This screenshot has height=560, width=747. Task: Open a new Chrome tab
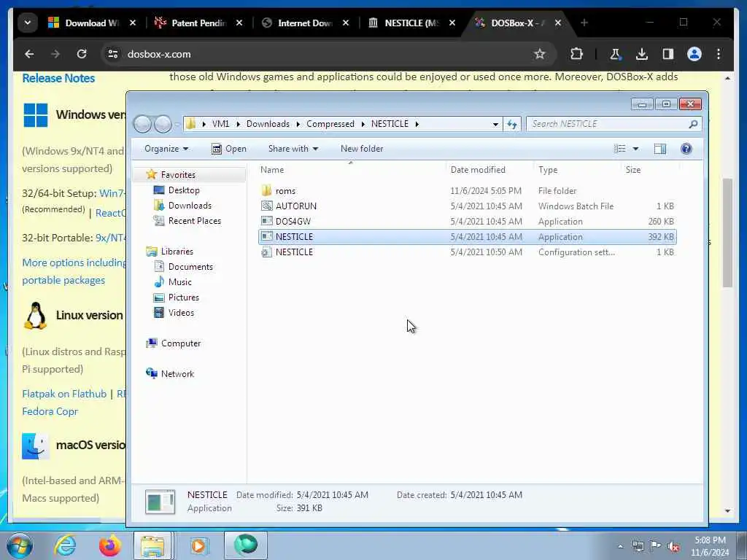tap(584, 23)
